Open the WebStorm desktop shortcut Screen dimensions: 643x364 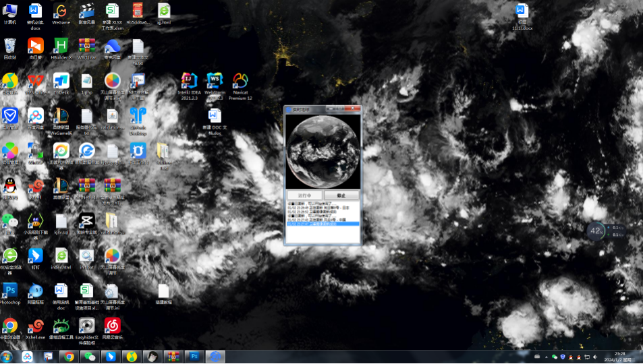215,83
